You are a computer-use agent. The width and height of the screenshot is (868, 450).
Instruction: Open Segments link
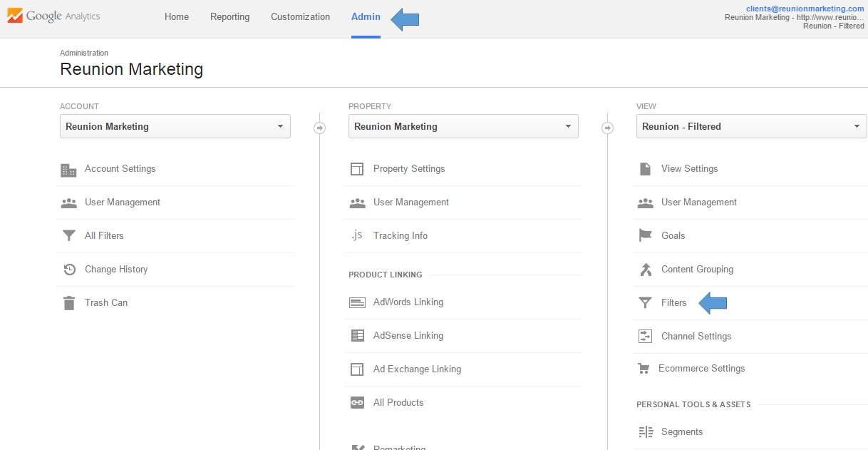point(682,432)
